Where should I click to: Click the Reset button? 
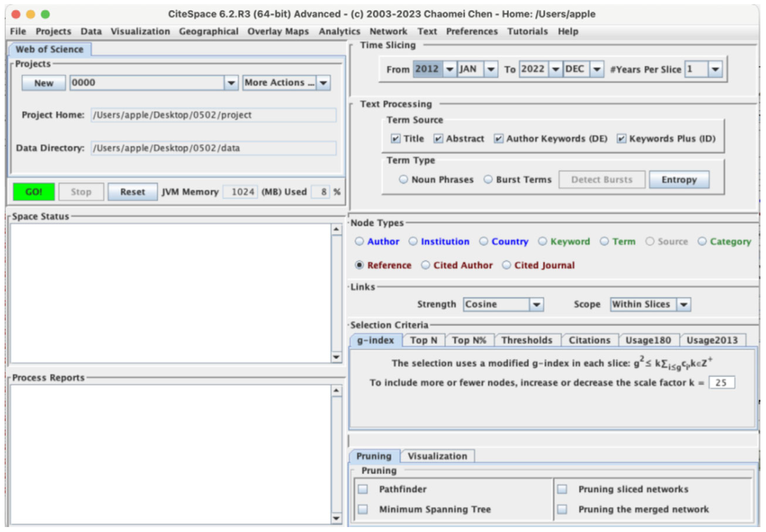pyautogui.click(x=132, y=192)
